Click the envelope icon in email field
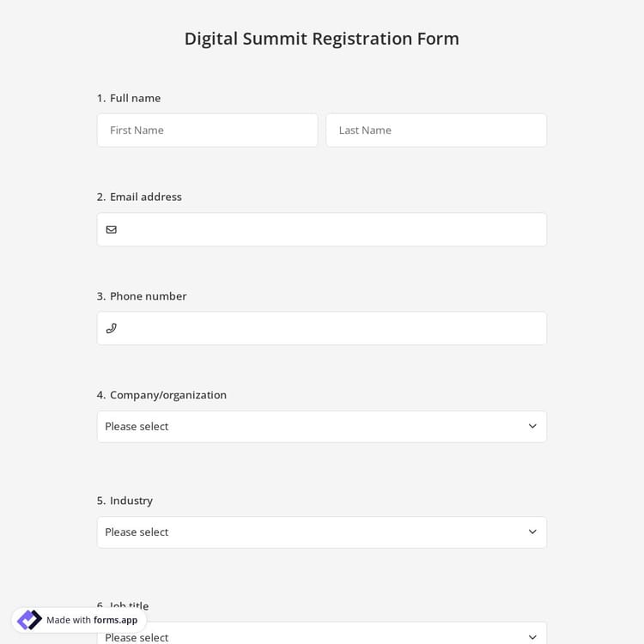This screenshot has width=644, height=644. point(111,229)
